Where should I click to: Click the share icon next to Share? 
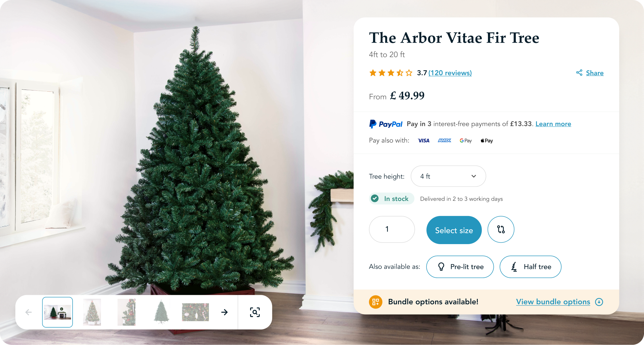(579, 73)
